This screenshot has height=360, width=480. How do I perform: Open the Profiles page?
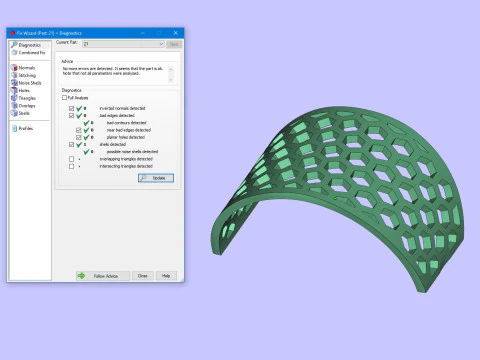point(22,128)
